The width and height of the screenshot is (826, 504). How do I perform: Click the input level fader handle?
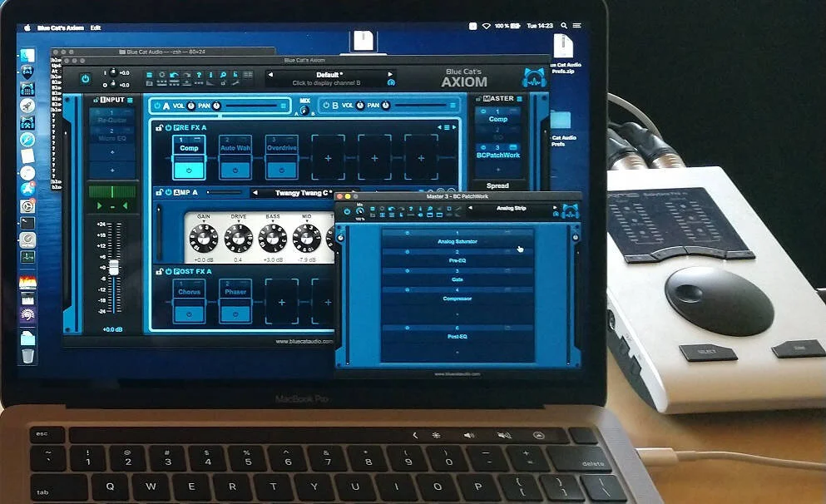click(113, 267)
